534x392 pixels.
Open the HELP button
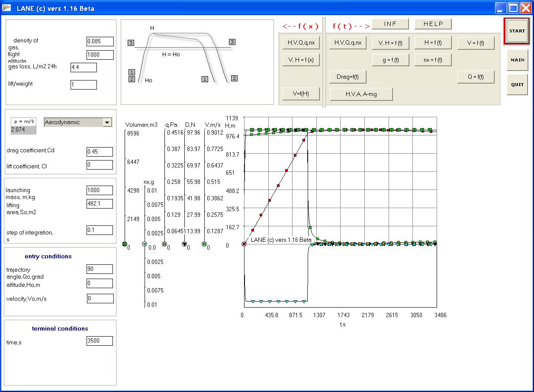point(433,24)
